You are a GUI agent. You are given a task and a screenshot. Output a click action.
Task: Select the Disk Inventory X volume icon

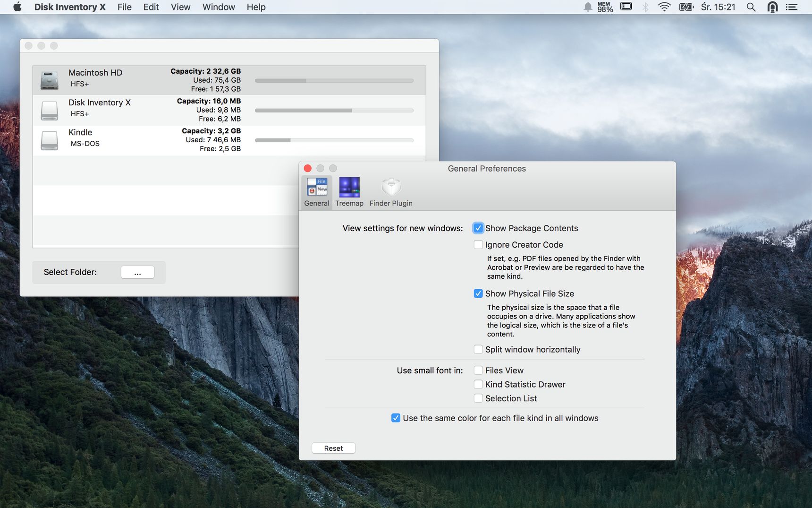(x=50, y=110)
